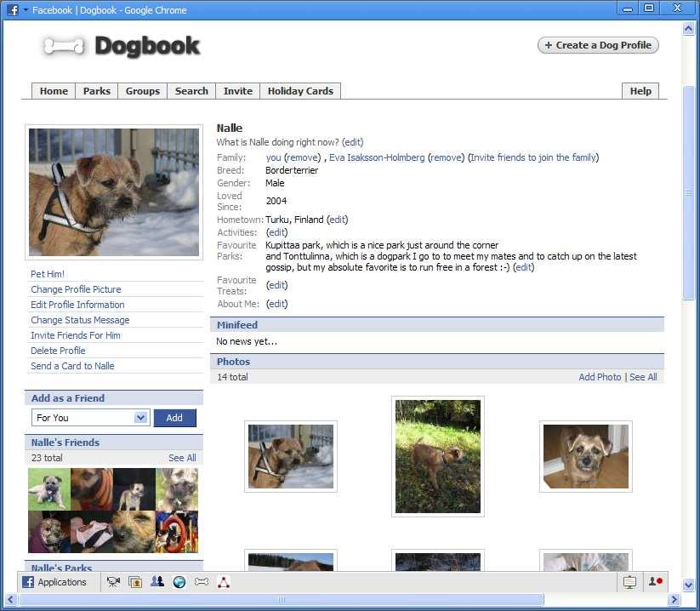The image size is (700, 611).
Task: Open the friend thumbnail with orange striped sweater
Action: click(92, 489)
